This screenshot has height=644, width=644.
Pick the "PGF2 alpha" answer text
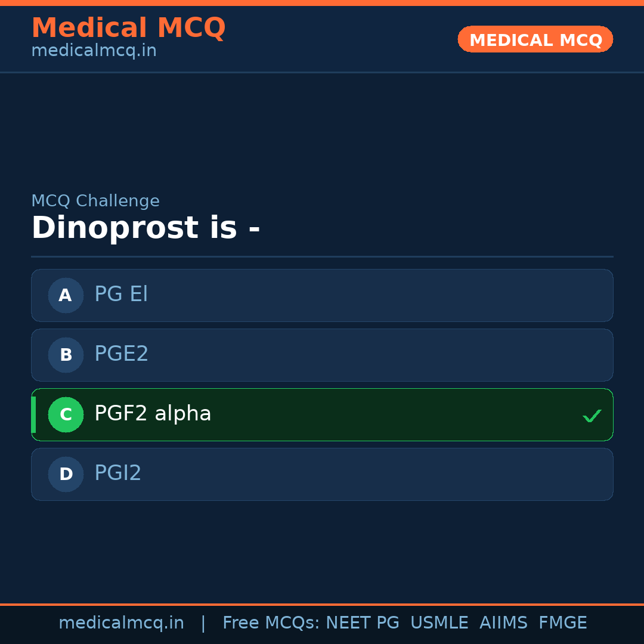coord(153,414)
